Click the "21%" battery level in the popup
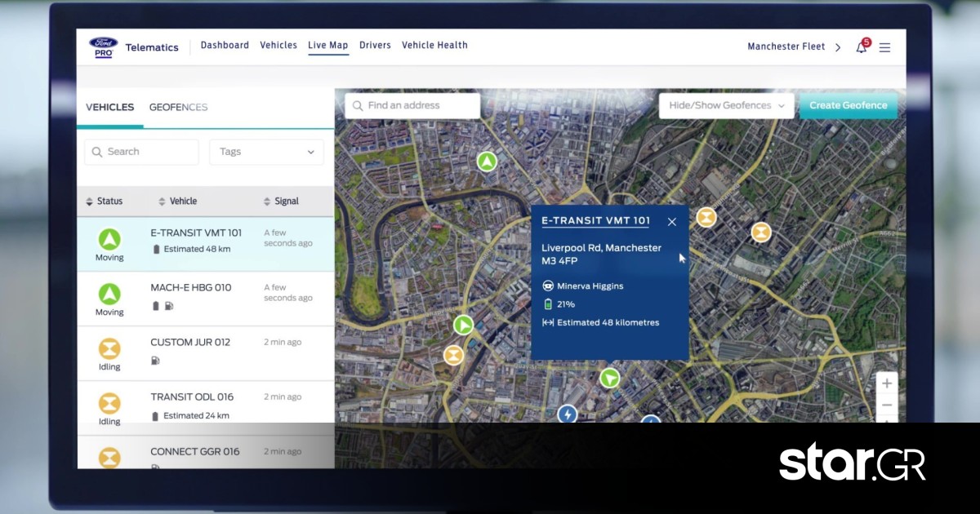The image size is (980, 514). coord(566,304)
